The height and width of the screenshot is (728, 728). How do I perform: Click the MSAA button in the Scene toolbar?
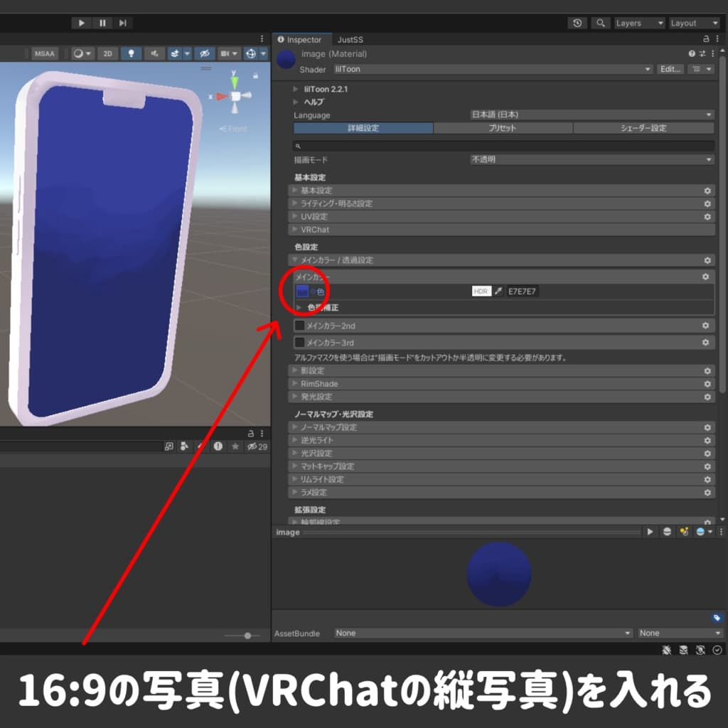point(45,53)
